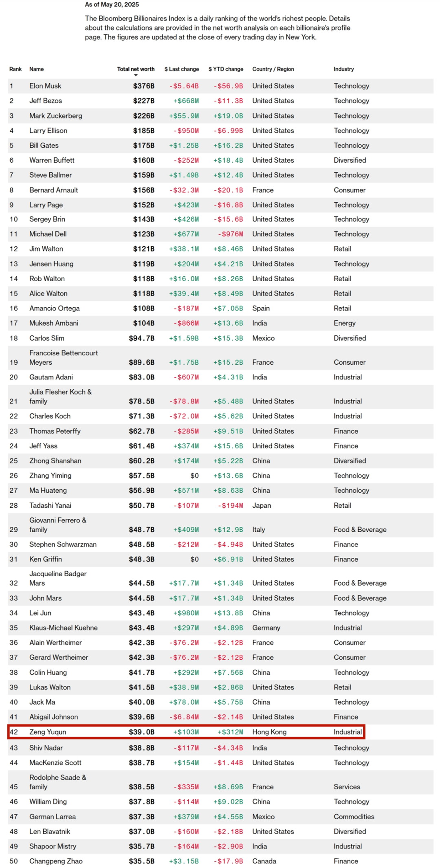Open MacKenzie Scott's profile

click(x=55, y=762)
